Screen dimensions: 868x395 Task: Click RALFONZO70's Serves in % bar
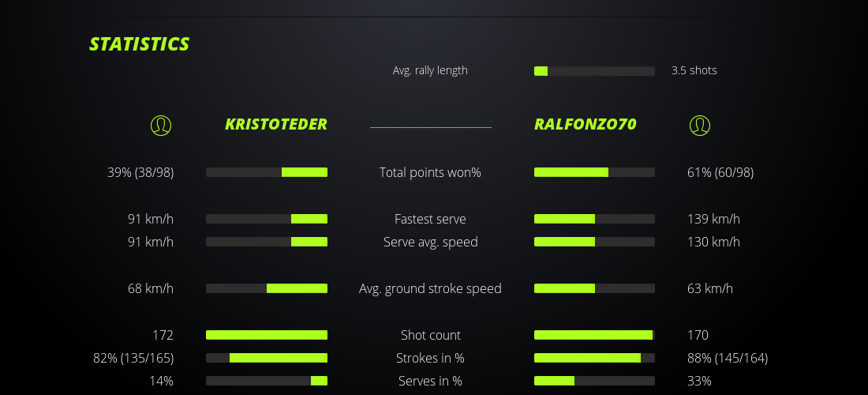(594, 381)
